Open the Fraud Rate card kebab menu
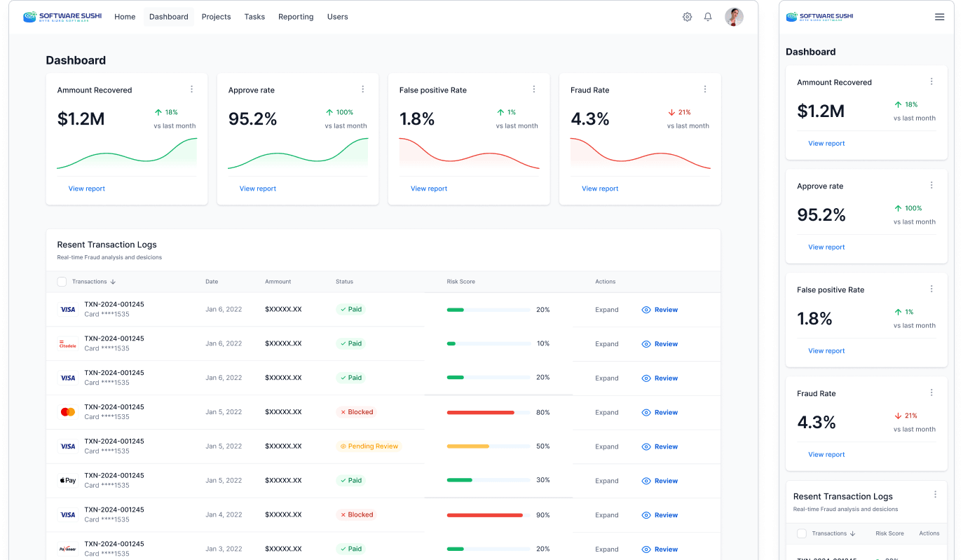The image size is (963, 560). tap(705, 88)
